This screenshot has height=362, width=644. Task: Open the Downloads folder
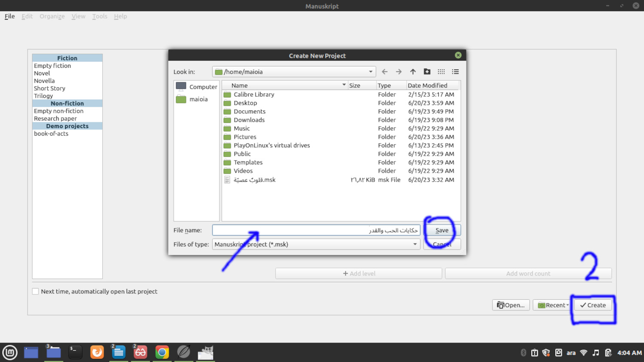click(249, 120)
